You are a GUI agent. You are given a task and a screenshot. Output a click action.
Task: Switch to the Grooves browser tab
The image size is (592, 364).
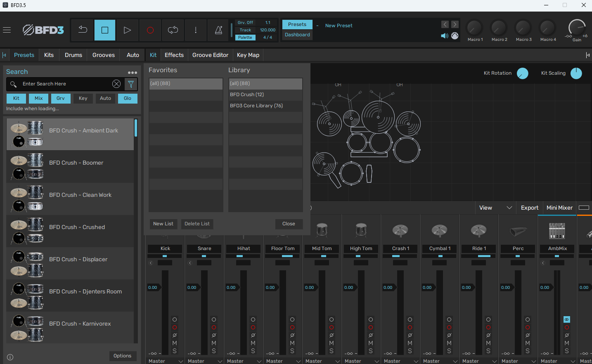pyautogui.click(x=104, y=55)
